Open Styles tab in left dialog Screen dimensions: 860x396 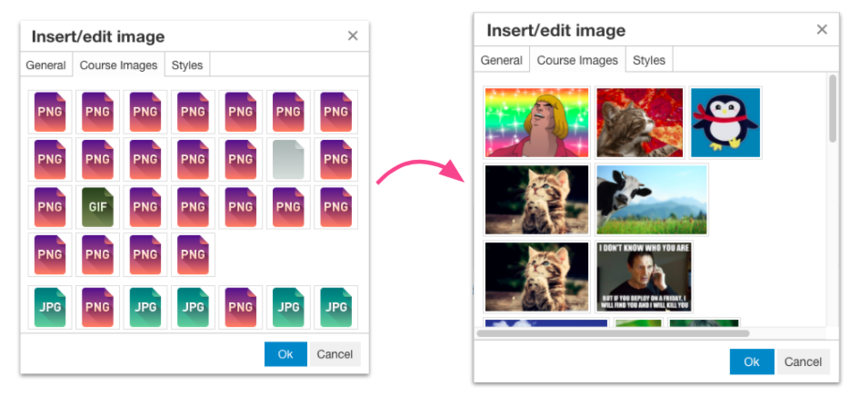(187, 65)
